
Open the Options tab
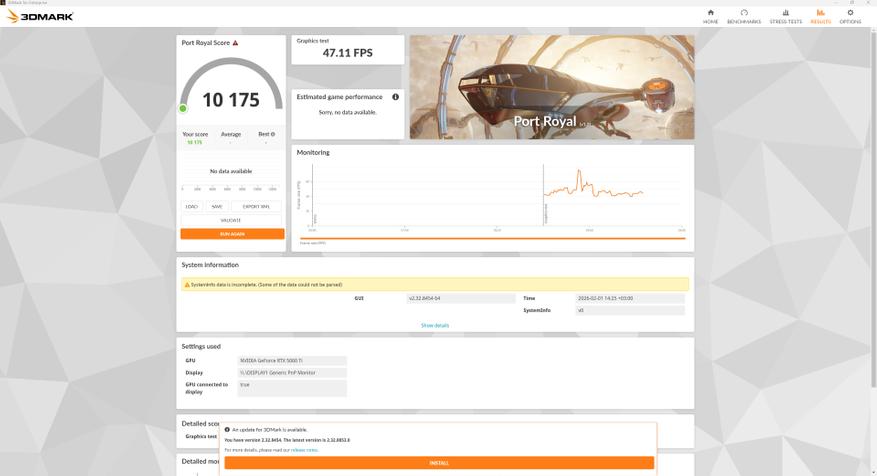coord(850,16)
